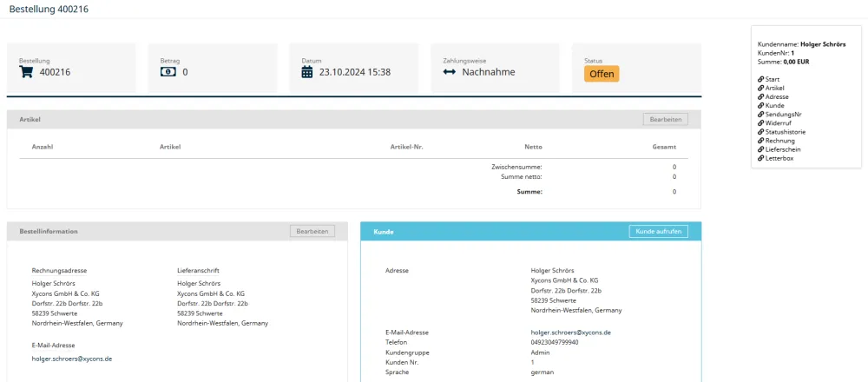
Task: Click the link icon next to Start
Action: (x=760, y=79)
